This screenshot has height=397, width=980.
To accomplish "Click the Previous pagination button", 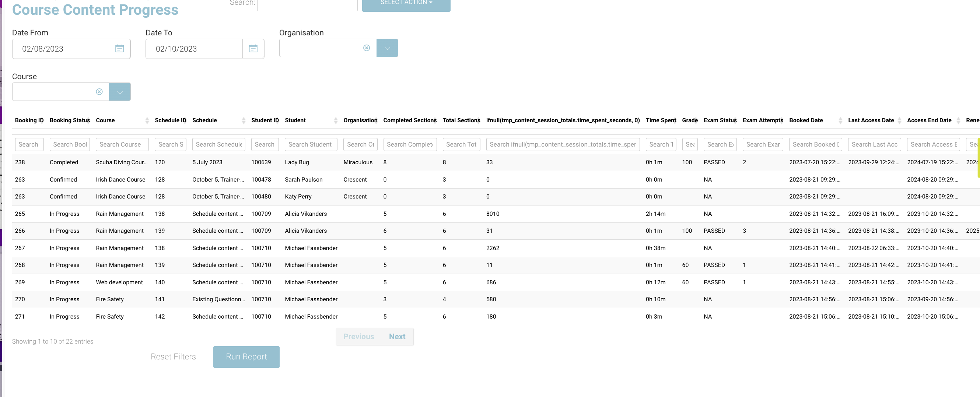I will (358, 337).
